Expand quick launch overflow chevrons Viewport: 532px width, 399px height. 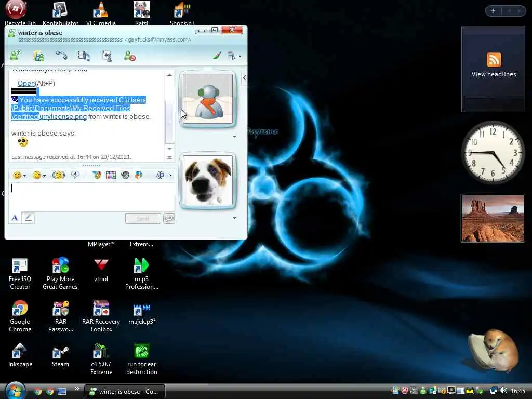tap(77, 389)
